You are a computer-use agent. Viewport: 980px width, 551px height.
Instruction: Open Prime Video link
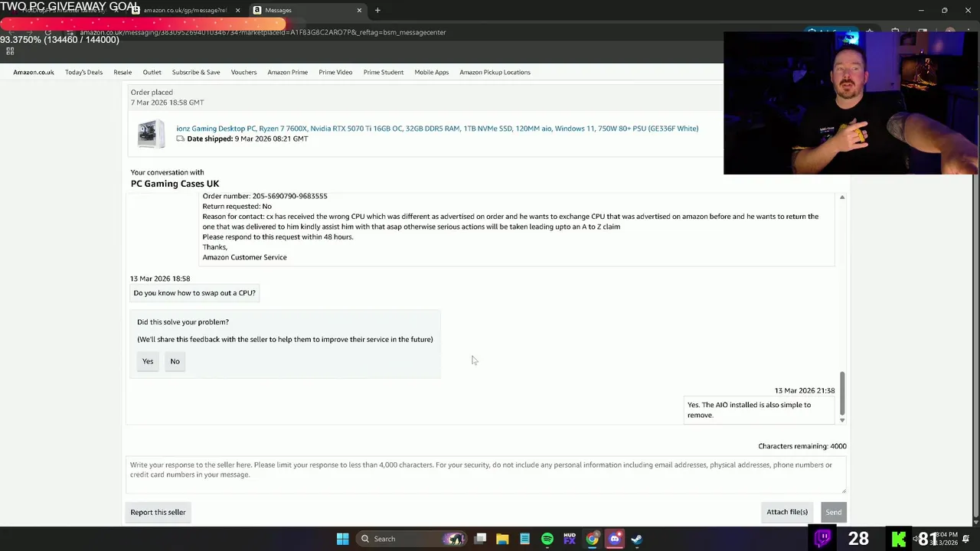click(335, 72)
